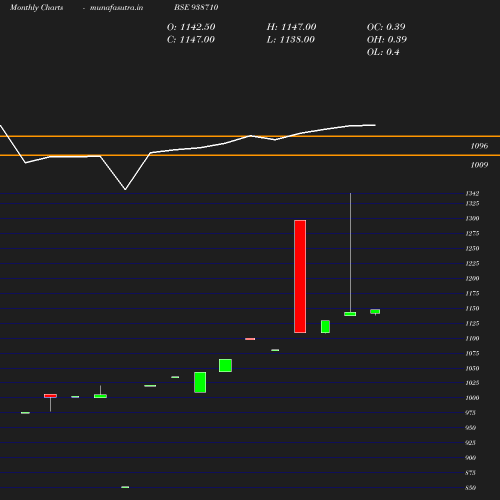
Task: Click the '1009' level label
Action: tap(479, 165)
